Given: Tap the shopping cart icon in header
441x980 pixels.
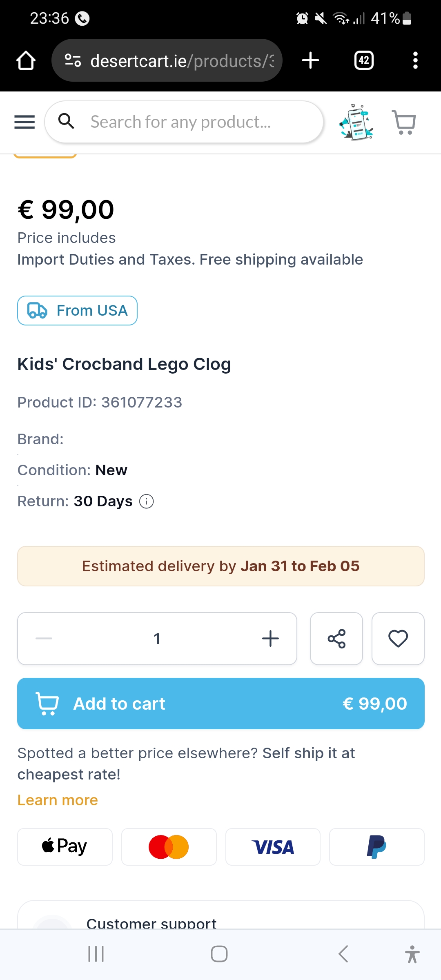Looking at the screenshot, I should pyautogui.click(x=404, y=122).
